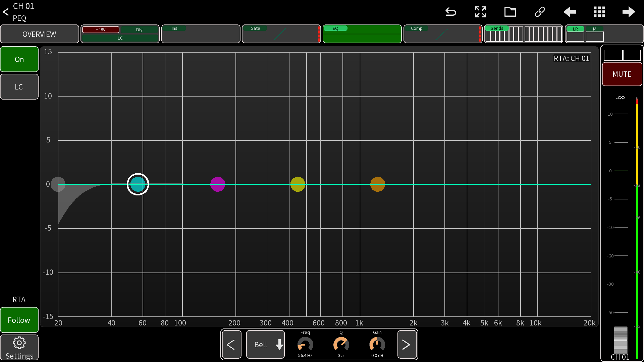Image resolution: width=644 pixels, height=362 pixels.
Task: Navigate to next channel with right arrow icon
Action: click(x=629, y=12)
